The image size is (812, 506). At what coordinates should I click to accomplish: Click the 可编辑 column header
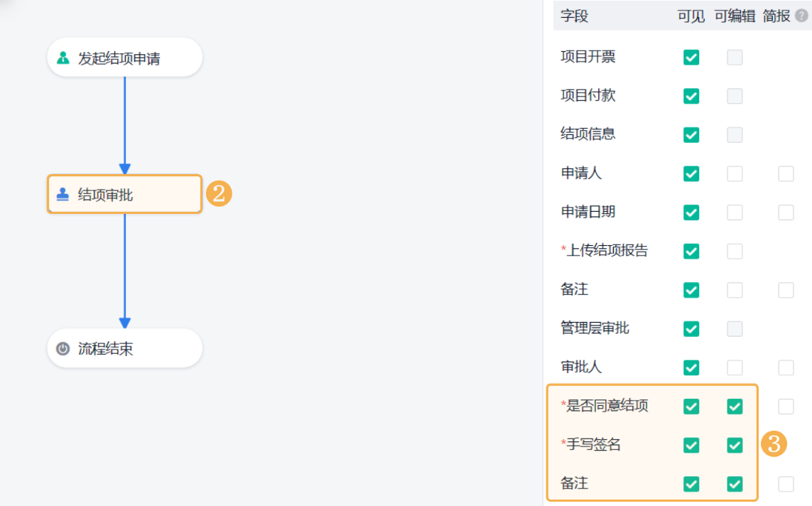tap(735, 16)
